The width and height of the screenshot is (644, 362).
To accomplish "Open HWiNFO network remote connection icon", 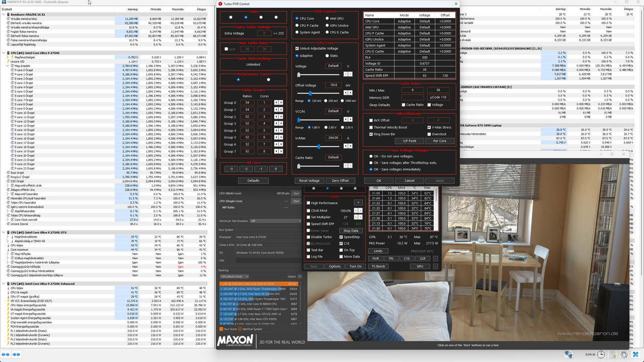I will (569, 354).
